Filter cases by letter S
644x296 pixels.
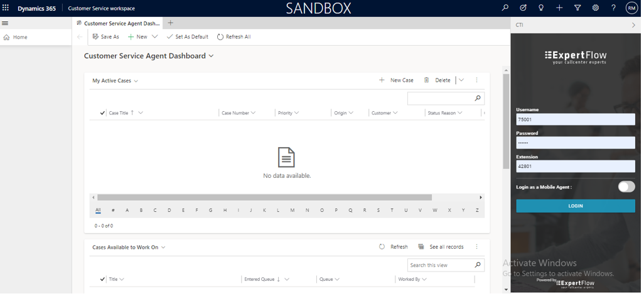[x=378, y=210]
